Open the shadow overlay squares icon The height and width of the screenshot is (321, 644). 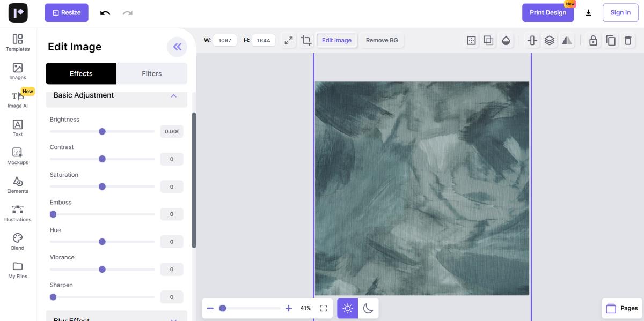point(488,40)
